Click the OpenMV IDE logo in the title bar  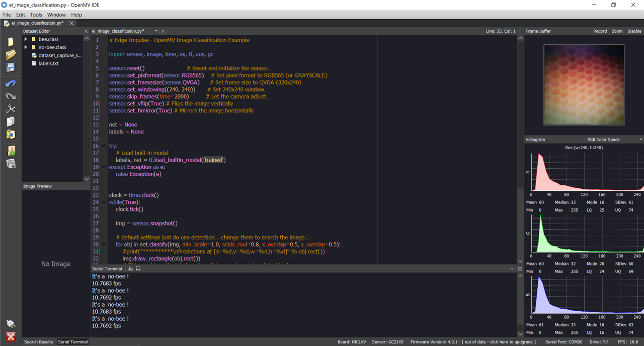pyautogui.click(x=5, y=5)
